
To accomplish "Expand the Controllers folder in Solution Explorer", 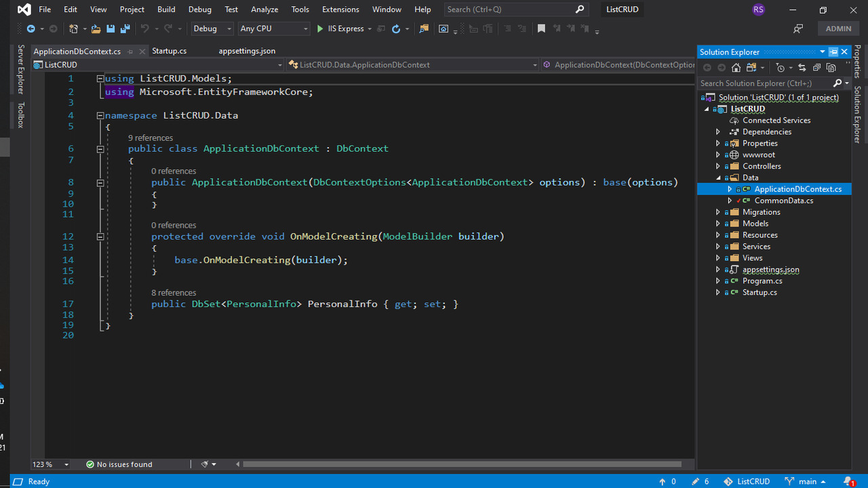I will [718, 166].
